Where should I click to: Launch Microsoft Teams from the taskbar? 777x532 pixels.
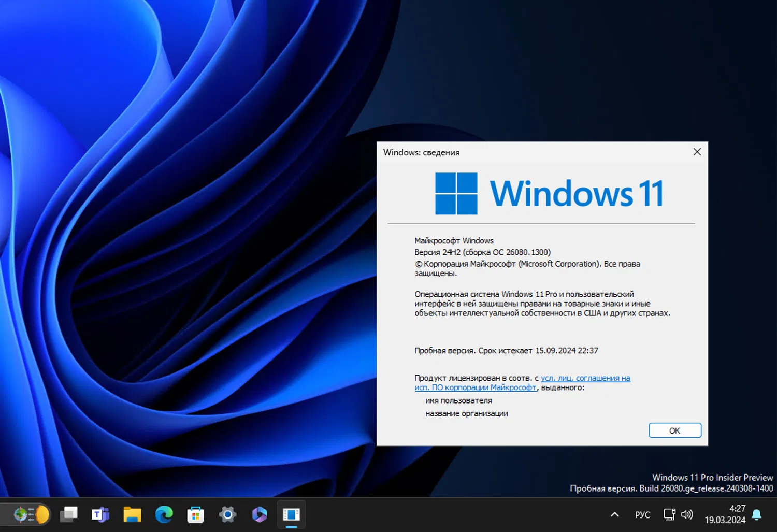point(100,514)
